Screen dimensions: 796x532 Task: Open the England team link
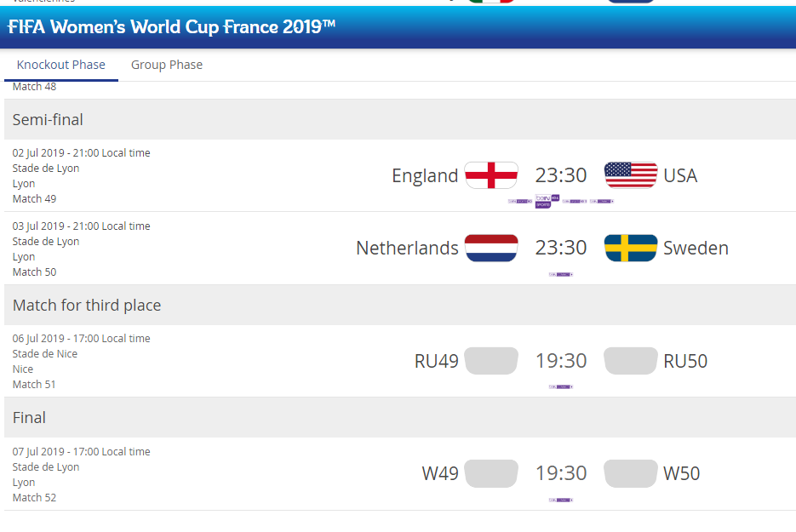click(x=425, y=176)
